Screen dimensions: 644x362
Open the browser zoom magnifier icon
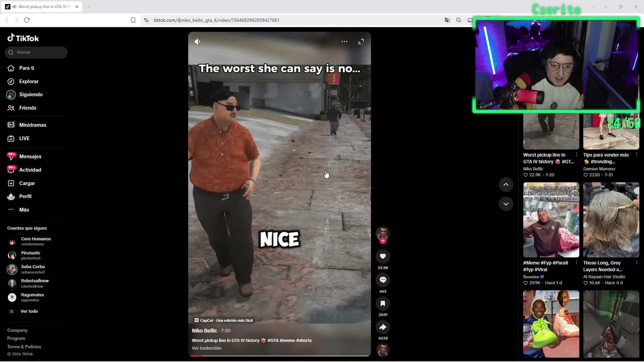point(459,20)
